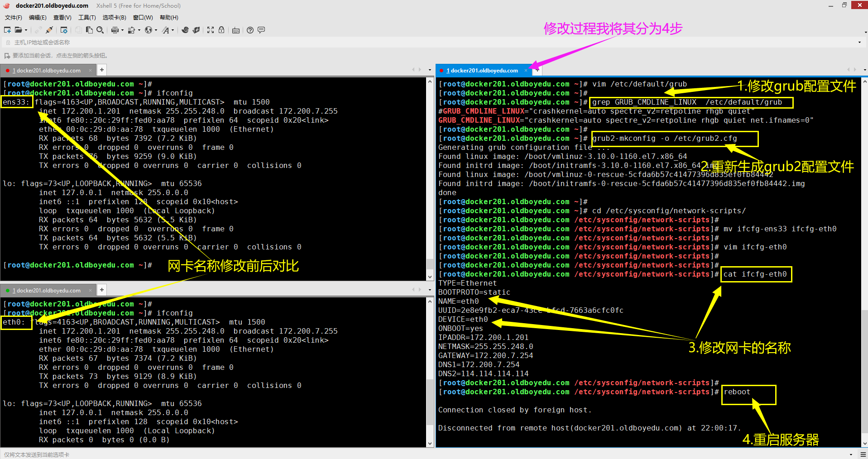Expand the globe encoding dropdown arrow
This screenshot has width=868, height=459.
pos(156,30)
